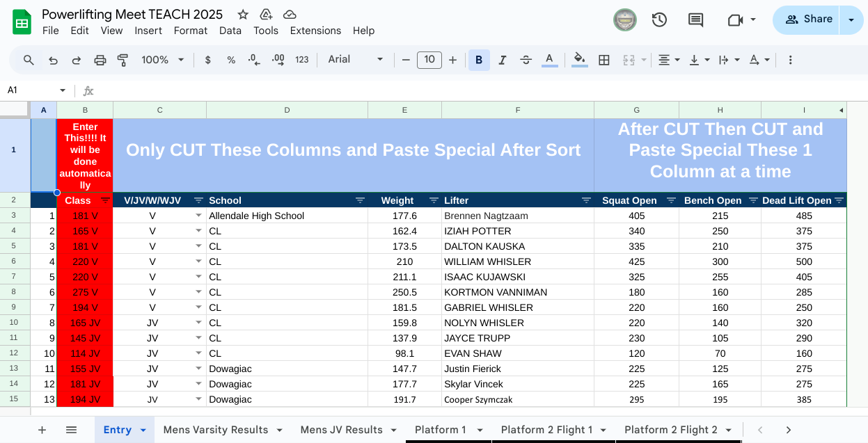Click the format as currency button
This screenshot has width=868, height=443.
click(207, 60)
